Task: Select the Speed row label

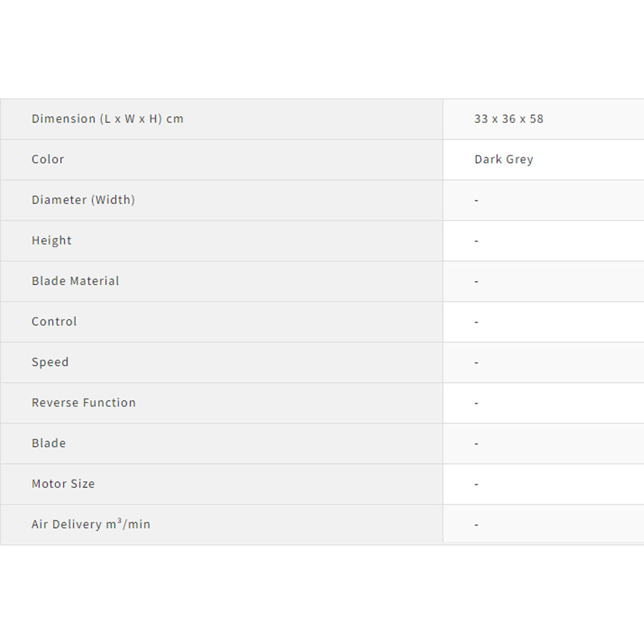Action: point(50,362)
